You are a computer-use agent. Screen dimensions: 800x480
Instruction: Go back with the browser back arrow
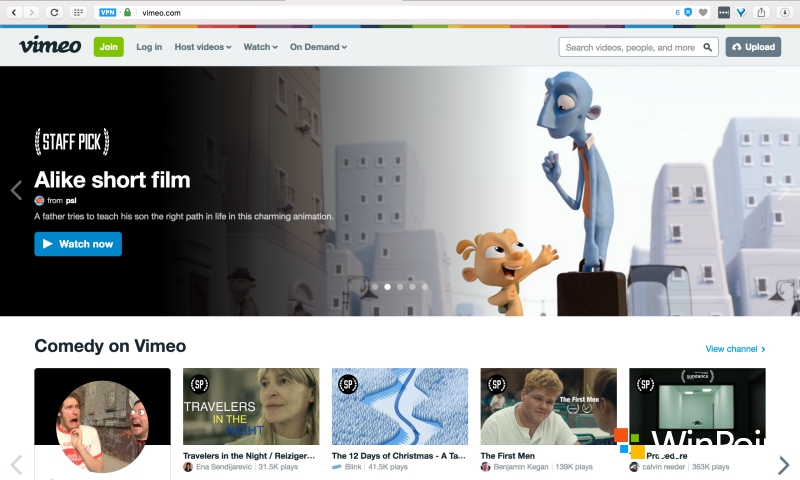point(14,12)
